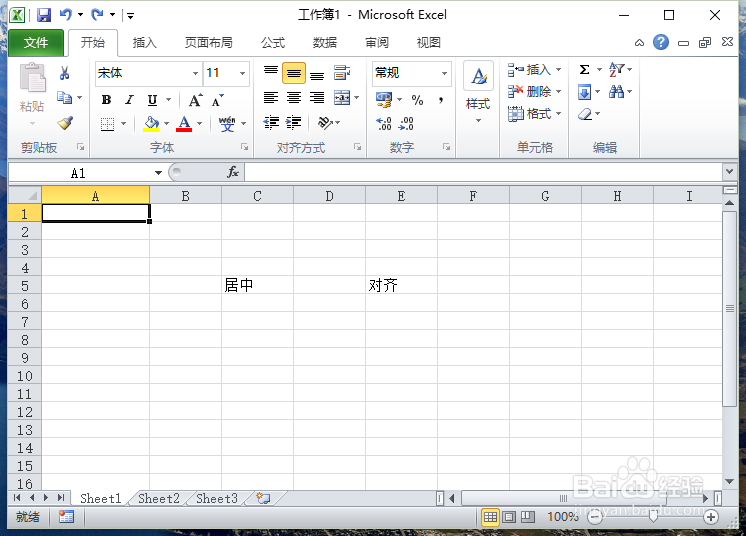Click the Fill down arrow icon
The height and width of the screenshot is (536, 746).
coord(585,92)
